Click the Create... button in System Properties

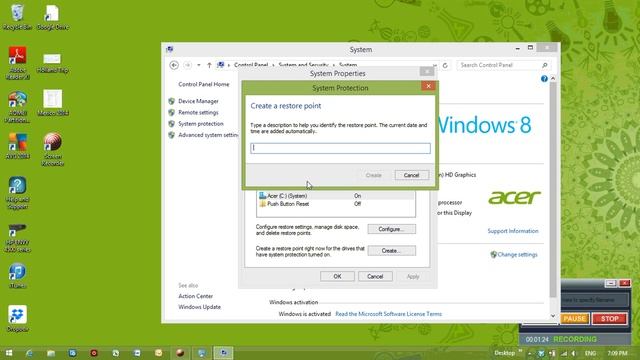[x=391, y=251]
